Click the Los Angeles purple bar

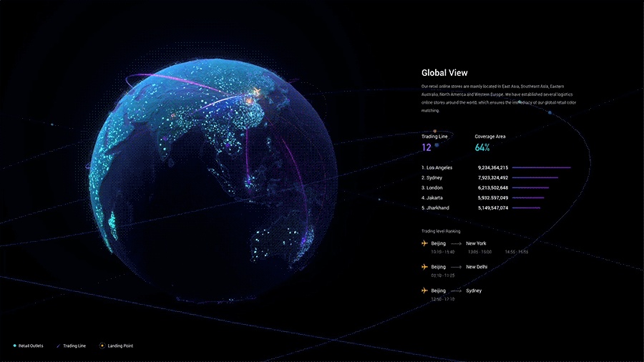click(x=542, y=167)
